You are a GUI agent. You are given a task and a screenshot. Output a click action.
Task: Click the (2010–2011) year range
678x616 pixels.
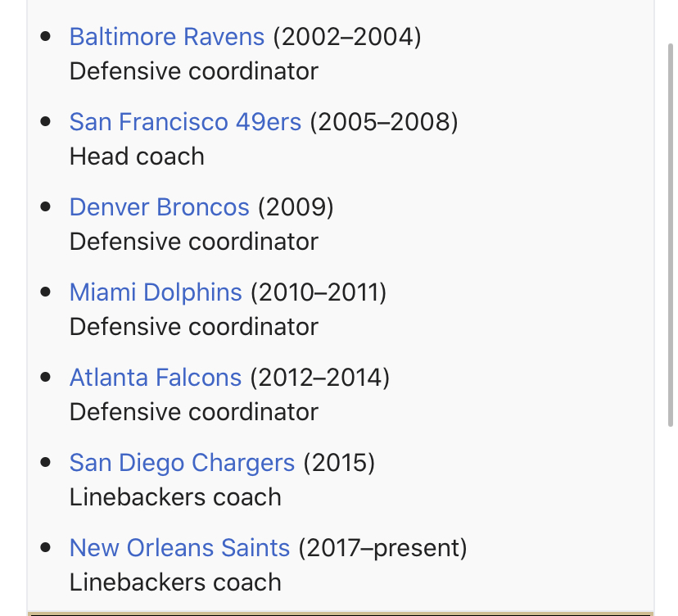pyautogui.click(x=319, y=293)
